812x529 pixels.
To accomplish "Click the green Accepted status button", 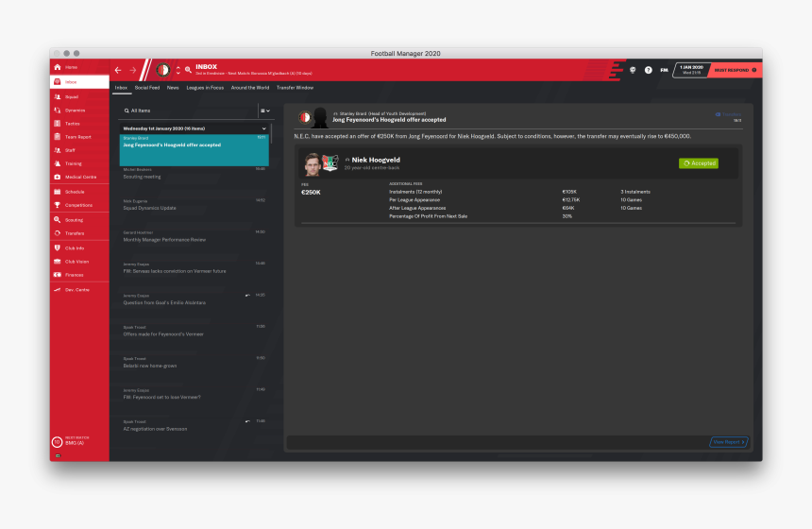I will point(699,163).
